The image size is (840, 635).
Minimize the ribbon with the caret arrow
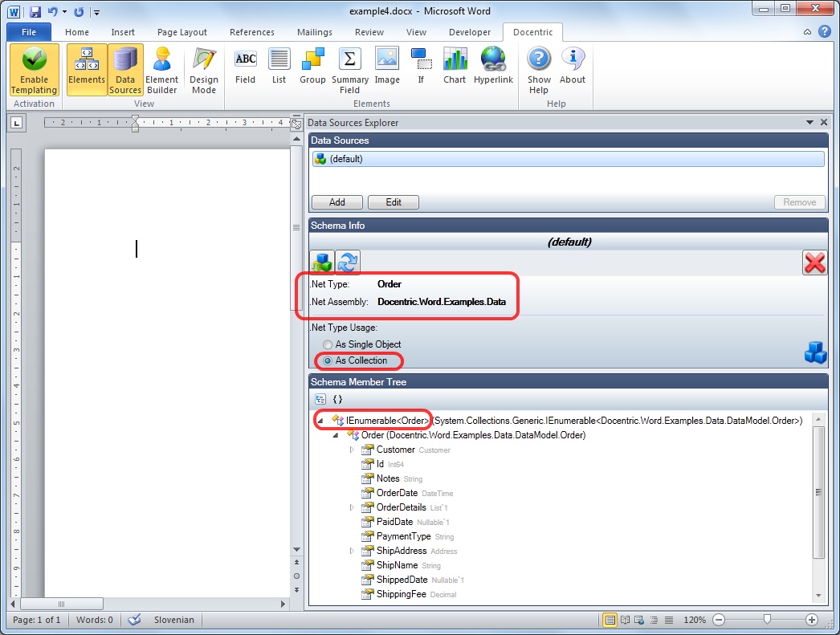click(807, 32)
